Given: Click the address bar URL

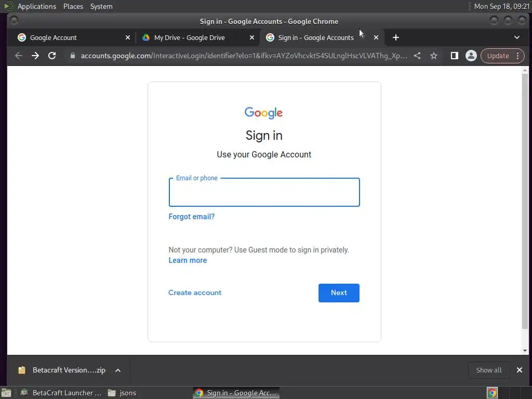Looking at the screenshot, I should [x=244, y=56].
